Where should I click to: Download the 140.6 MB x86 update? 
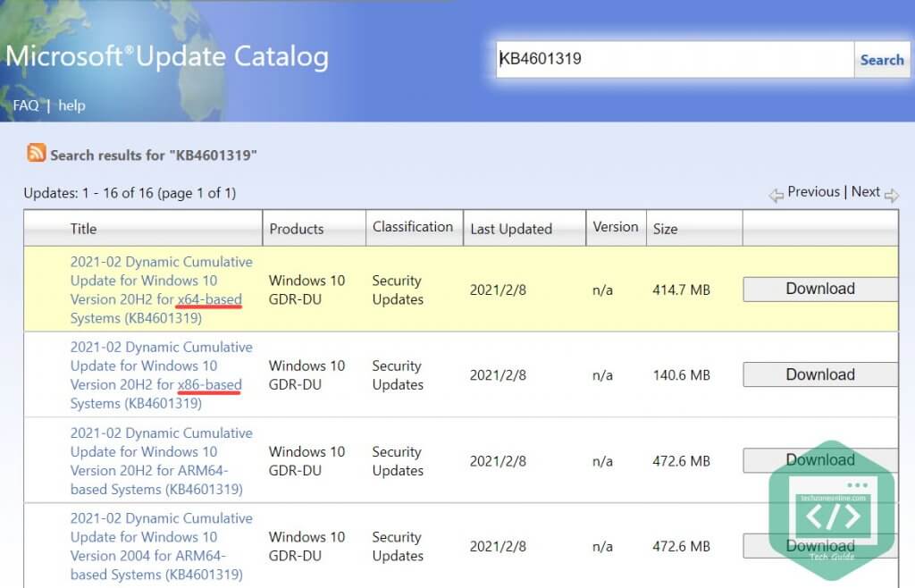tap(819, 374)
